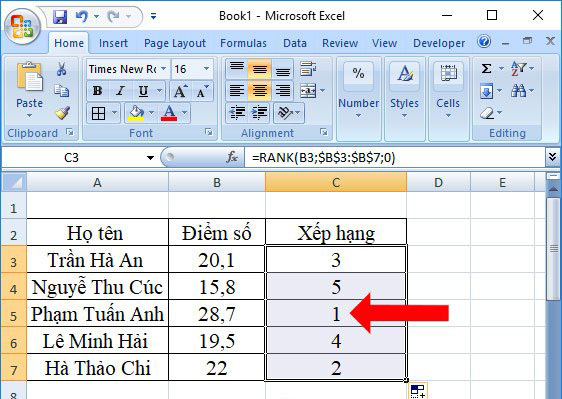
Task: Expand the Cells group
Action: point(448,99)
